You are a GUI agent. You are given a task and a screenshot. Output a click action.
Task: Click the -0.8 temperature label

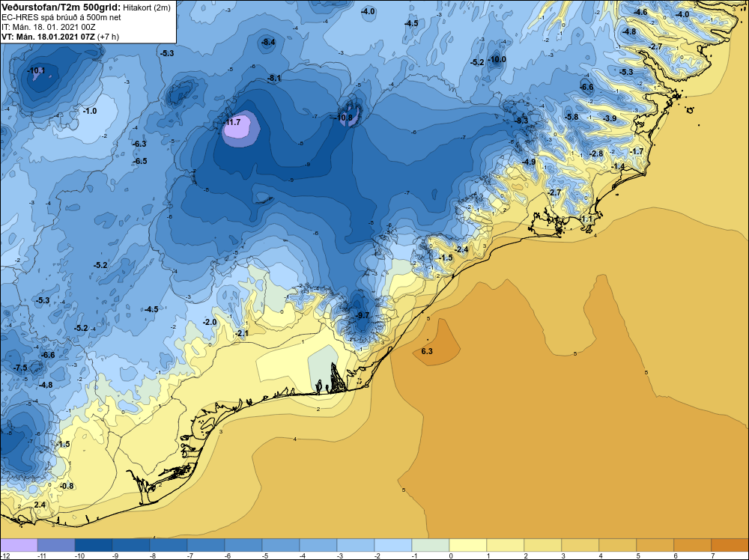[67, 486]
